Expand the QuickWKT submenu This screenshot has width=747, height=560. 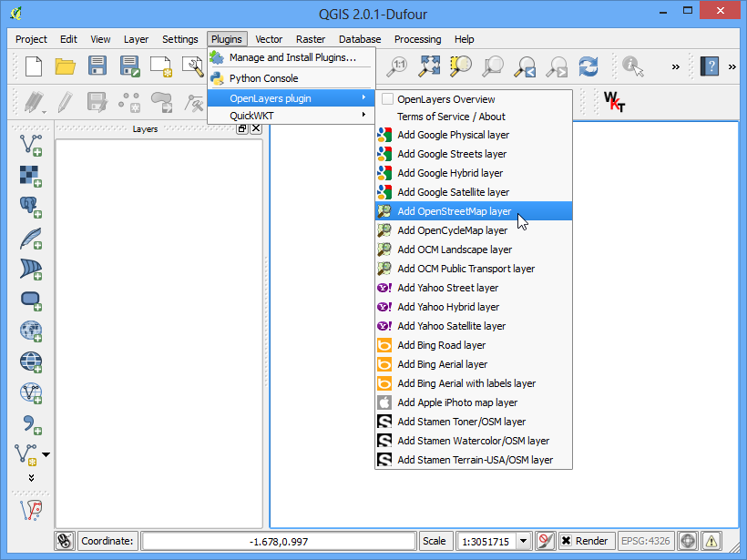pyautogui.click(x=292, y=116)
